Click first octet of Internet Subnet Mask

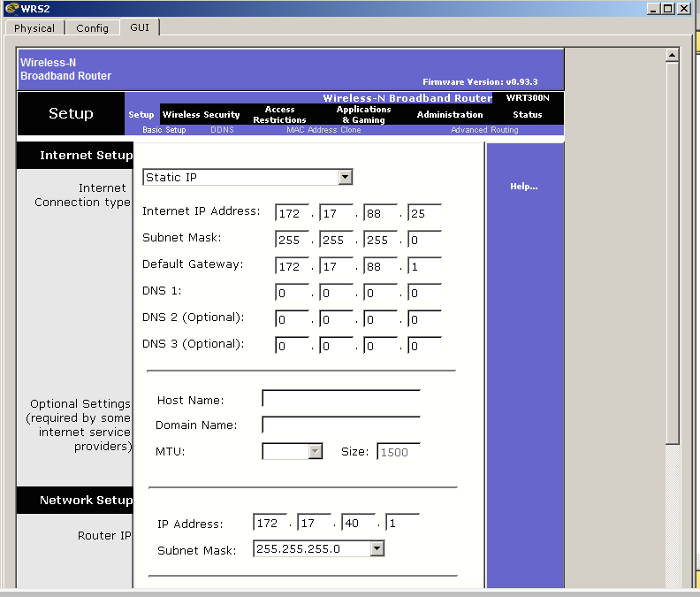point(292,240)
